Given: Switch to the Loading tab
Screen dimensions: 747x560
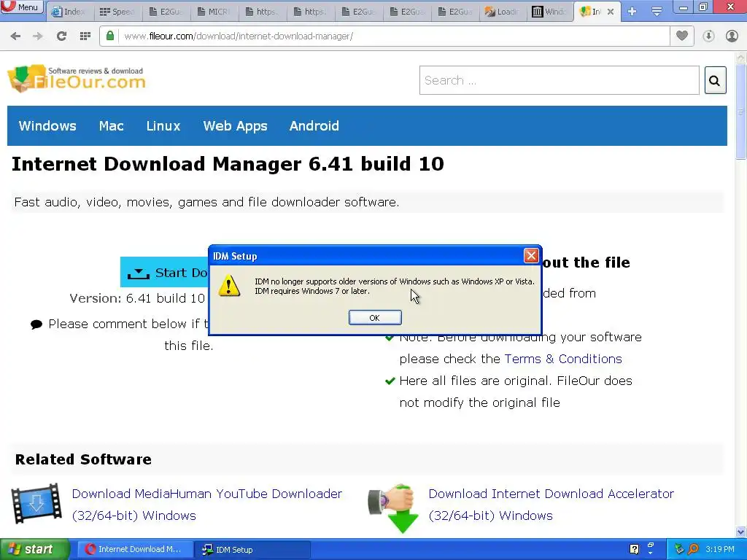Looking at the screenshot, I should click(503, 12).
